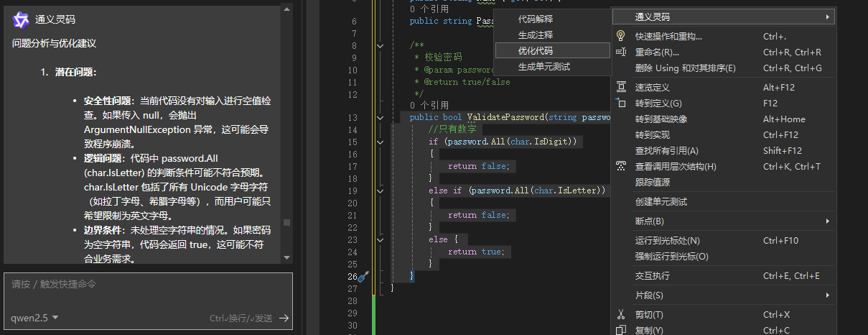Image resolution: width=868 pixels, height=335 pixels.
Task: Click the chat panel scrollbar down arrow
Action: pyautogui.click(x=287, y=257)
